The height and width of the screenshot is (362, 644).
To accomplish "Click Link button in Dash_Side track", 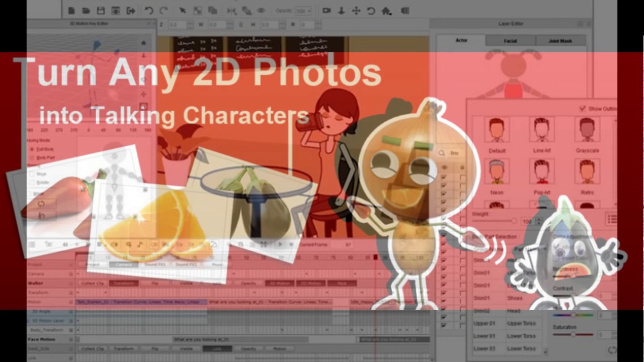I will point(217,348).
